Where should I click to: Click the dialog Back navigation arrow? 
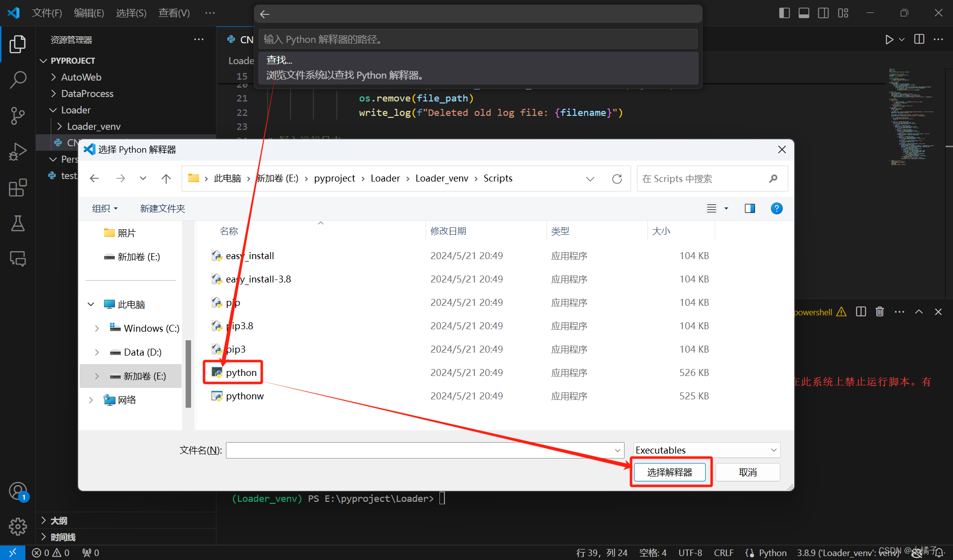coord(94,179)
